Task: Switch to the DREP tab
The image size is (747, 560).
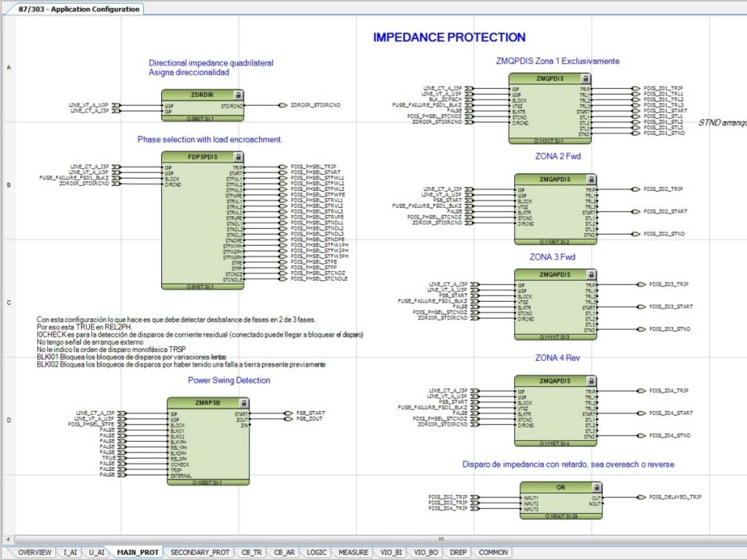Action: coord(458,553)
